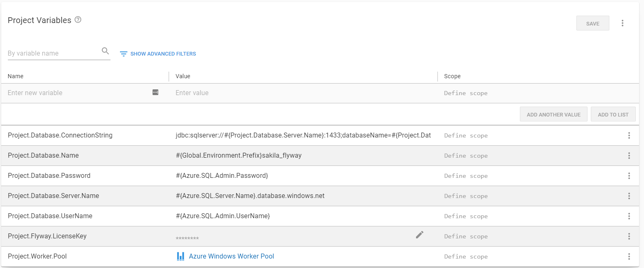644x268 pixels.
Task: Click Add Another Value button
Action: [553, 114]
